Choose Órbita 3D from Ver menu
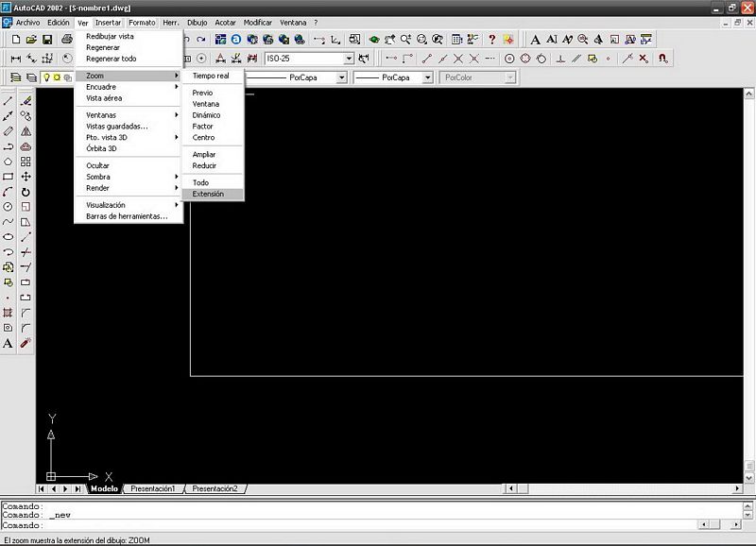The image size is (756, 546). point(129,148)
